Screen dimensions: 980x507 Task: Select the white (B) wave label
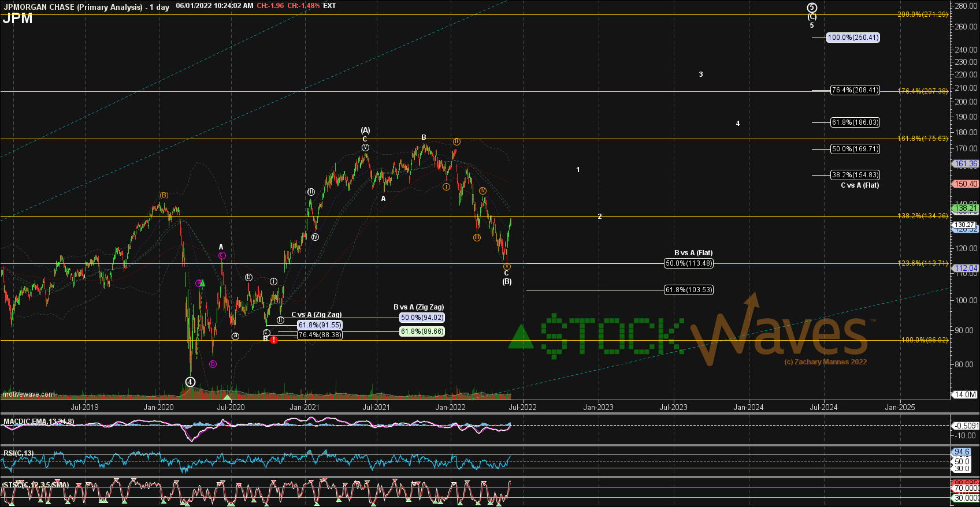pos(507,282)
